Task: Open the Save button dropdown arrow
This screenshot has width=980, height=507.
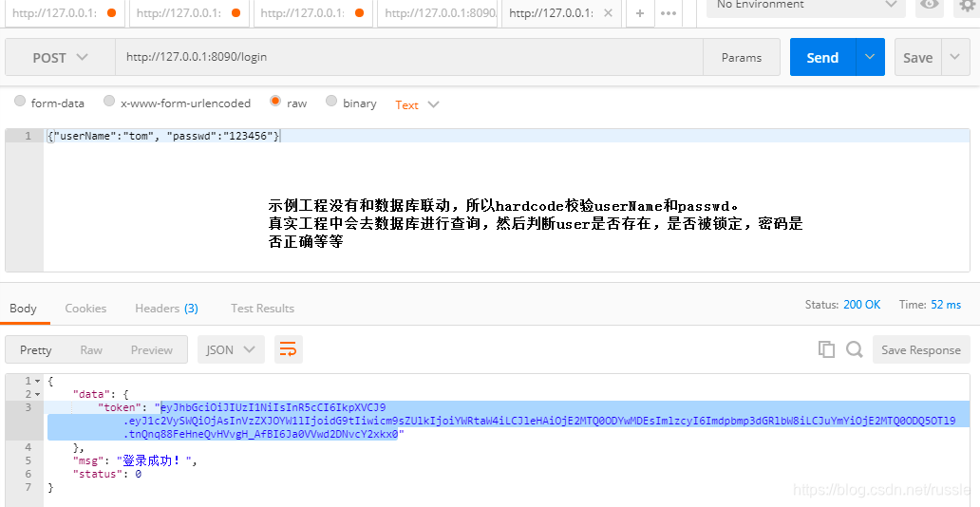Action: pos(955,57)
